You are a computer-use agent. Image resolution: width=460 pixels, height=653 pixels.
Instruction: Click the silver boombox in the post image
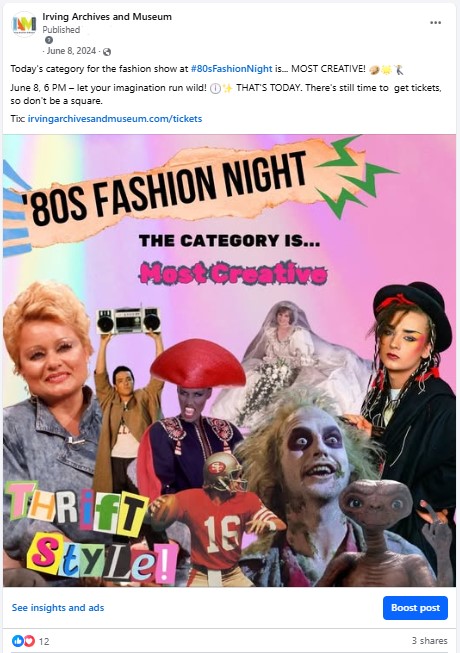(128, 320)
